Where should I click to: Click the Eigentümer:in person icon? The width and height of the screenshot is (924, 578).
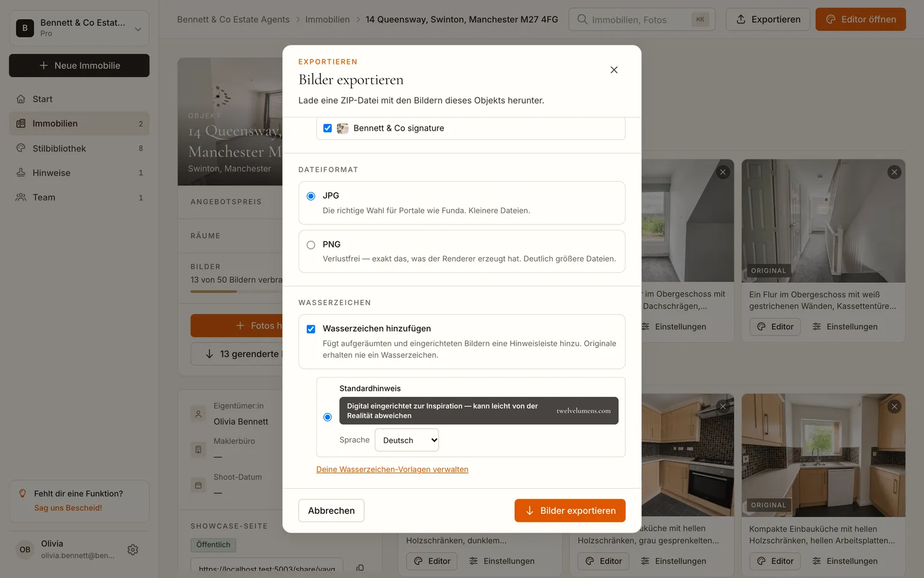(198, 414)
